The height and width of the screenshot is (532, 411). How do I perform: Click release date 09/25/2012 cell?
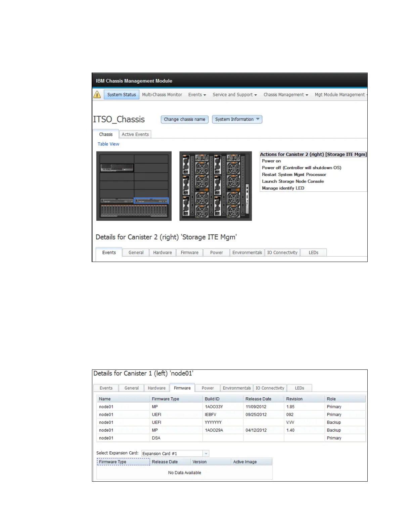[264, 414]
